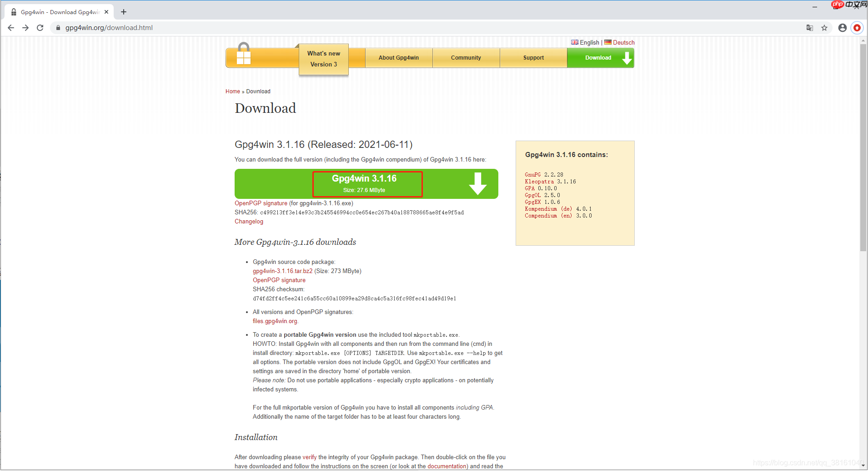Switch language to Deutsch

pyautogui.click(x=623, y=42)
